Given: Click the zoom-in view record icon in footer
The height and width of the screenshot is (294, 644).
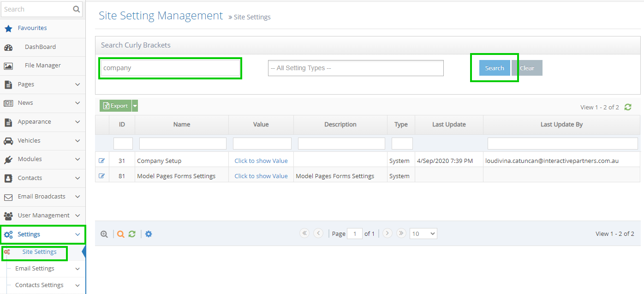Looking at the screenshot, I should [104, 234].
